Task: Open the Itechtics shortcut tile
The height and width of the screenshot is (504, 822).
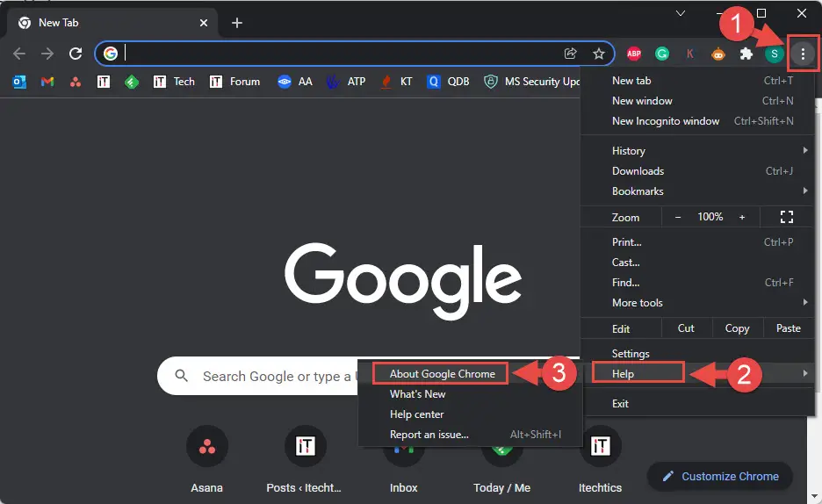Action: coord(600,459)
